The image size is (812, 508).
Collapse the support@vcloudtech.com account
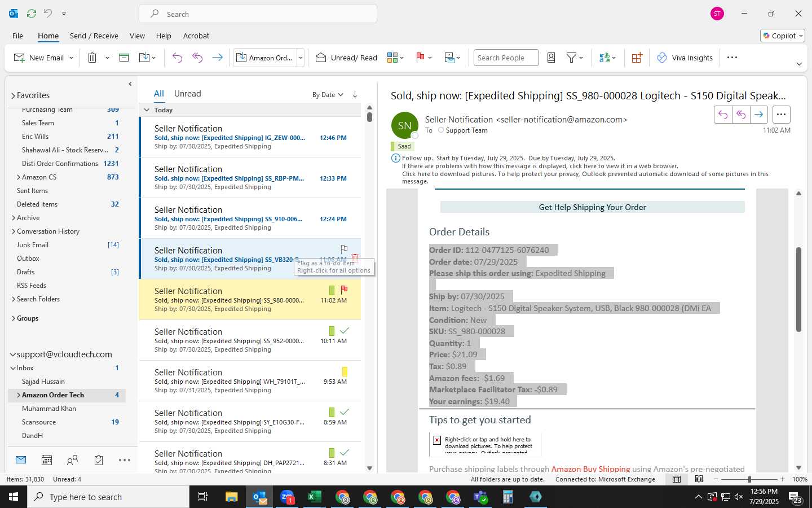(13, 354)
